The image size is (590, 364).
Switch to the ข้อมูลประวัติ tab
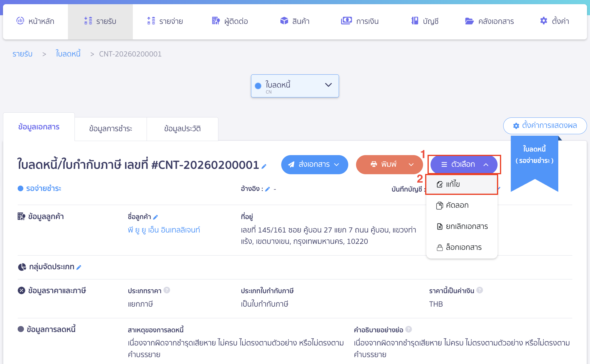(x=182, y=129)
